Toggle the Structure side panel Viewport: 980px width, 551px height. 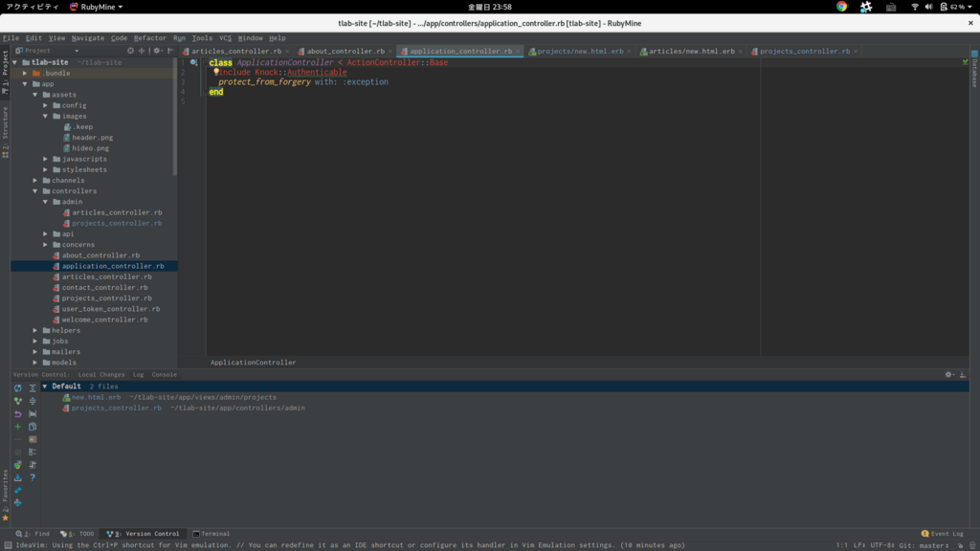pyautogui.click(x=5, y=132)
